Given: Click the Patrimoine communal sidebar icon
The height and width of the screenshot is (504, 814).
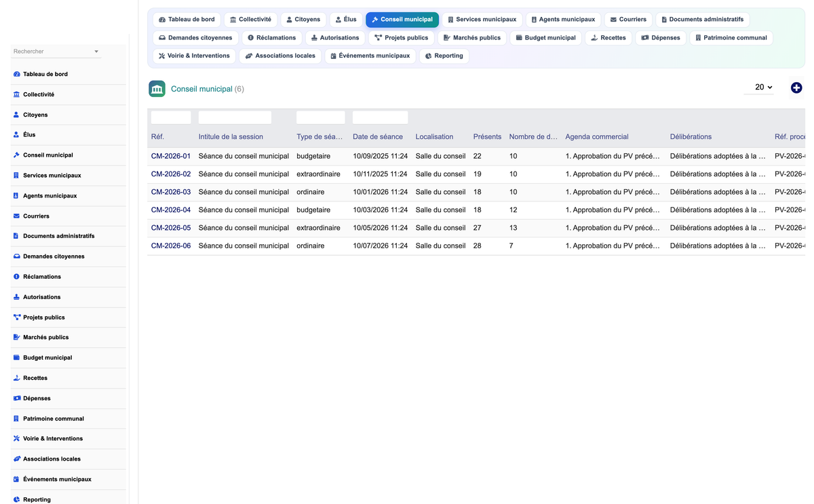Looking at the screenshot, I should pos(16,419).
